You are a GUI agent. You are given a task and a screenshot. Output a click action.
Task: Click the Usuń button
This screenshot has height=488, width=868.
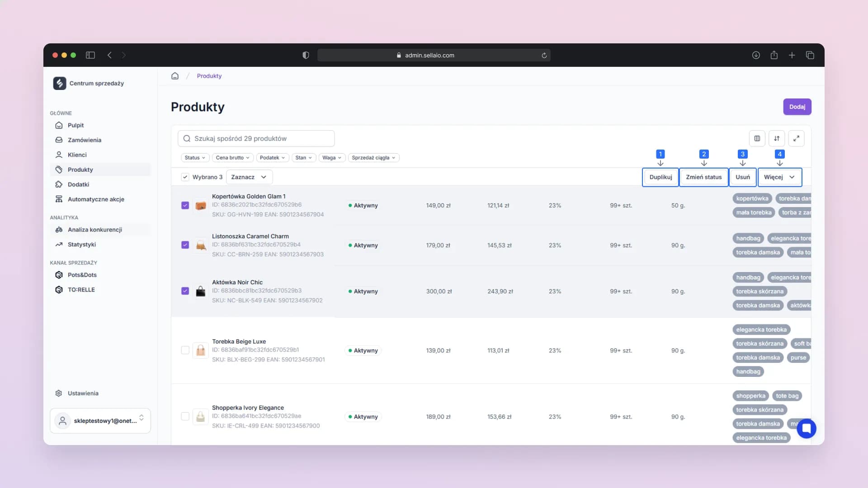click(743, 177)
